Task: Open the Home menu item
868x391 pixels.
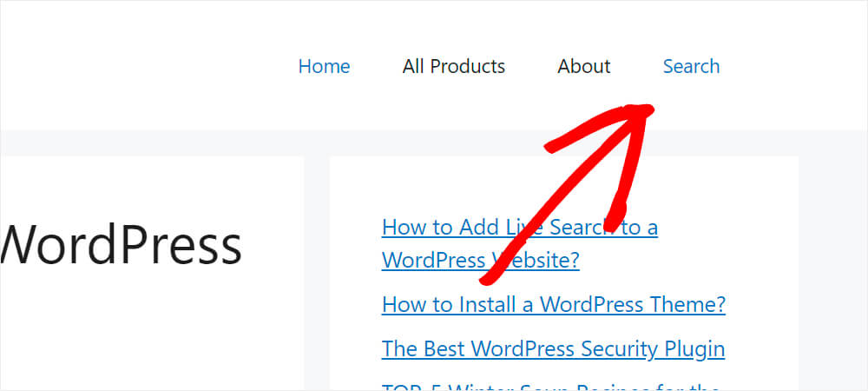Action: click(324, 66)
